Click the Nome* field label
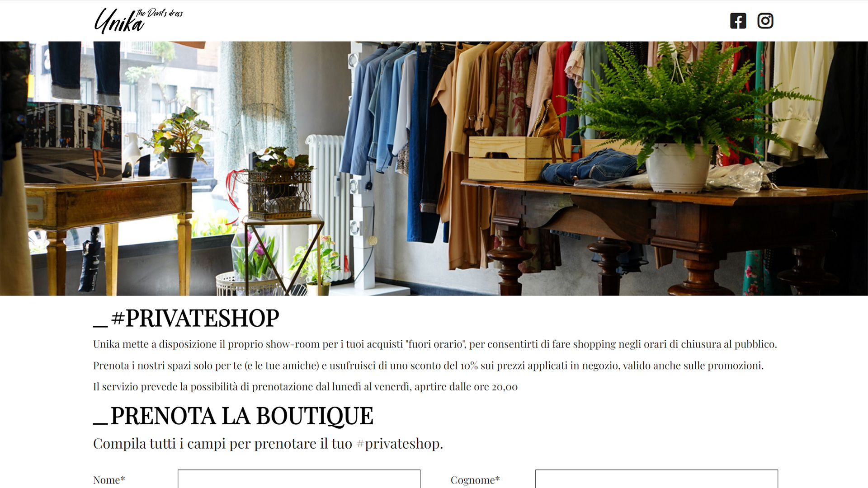This screenshot has height=488, width=868. 109,480
